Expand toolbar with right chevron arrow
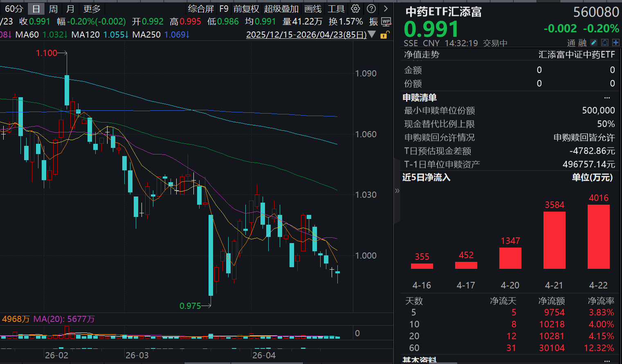Screen dimensions: 622x364 pos(386,9)
